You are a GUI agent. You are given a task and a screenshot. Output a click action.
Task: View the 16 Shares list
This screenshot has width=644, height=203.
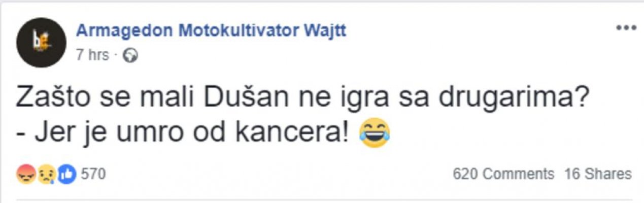598,175
